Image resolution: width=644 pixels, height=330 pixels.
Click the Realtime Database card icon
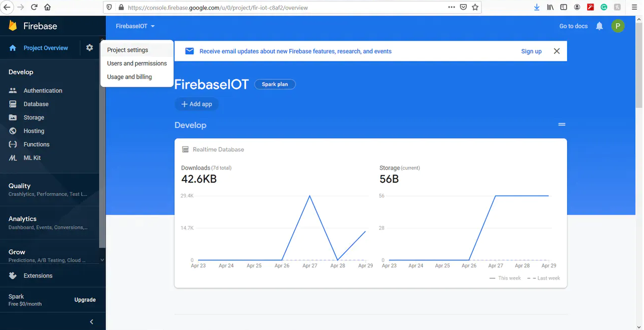point(185,150)
